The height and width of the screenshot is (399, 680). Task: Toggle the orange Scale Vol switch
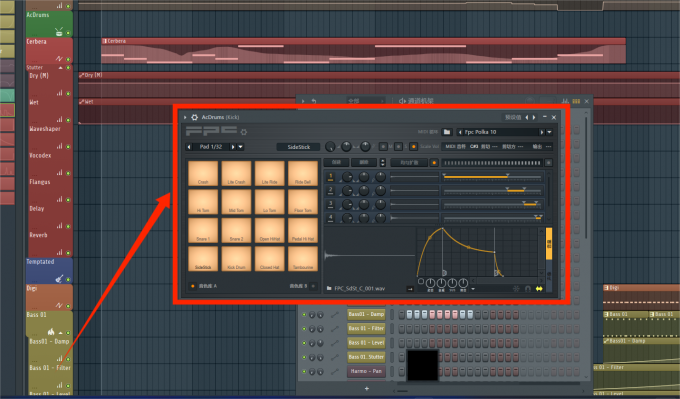tap(413, 147)
